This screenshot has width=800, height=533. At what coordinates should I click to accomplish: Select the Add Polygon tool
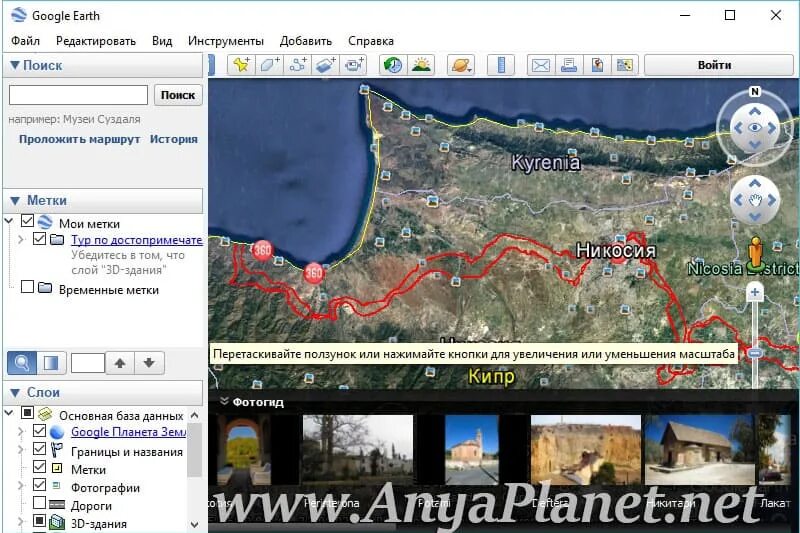(269, 65)
